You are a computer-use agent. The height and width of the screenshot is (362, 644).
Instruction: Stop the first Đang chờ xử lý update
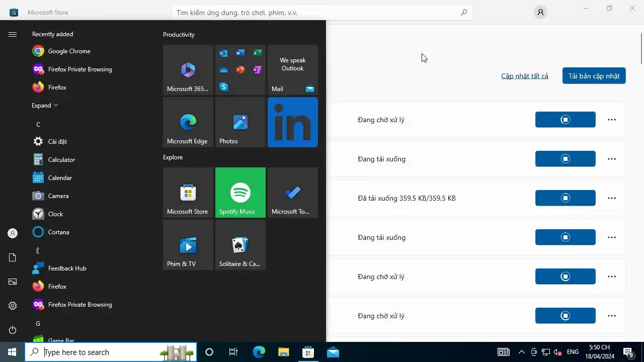(566, 120)
